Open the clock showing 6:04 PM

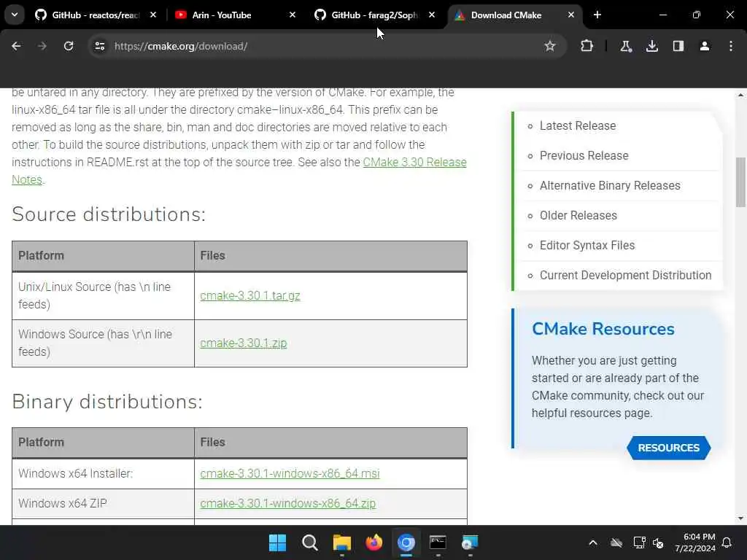[695, 542]
